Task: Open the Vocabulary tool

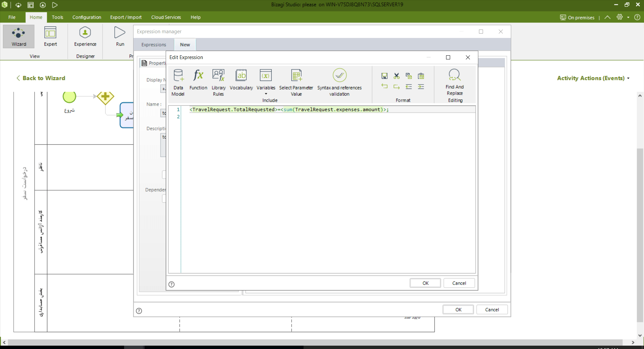Action: (x=241, y=80)
